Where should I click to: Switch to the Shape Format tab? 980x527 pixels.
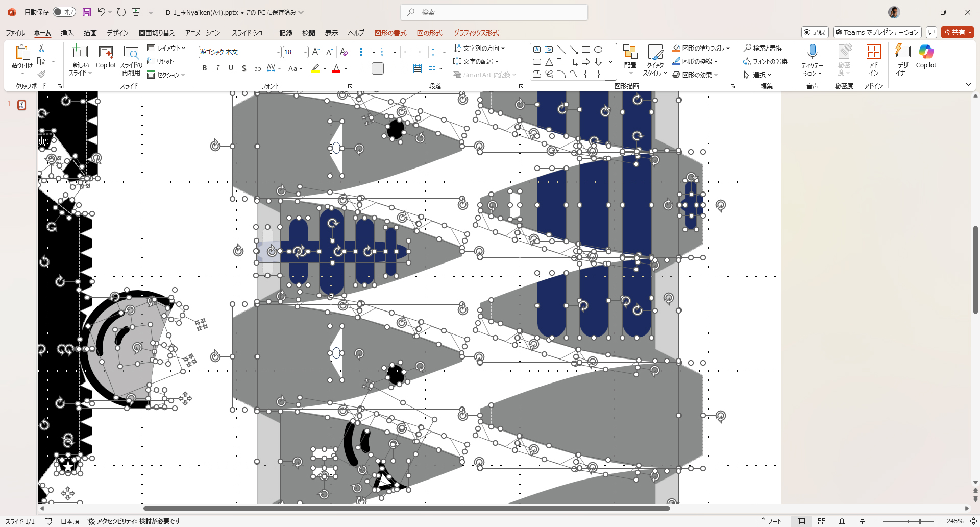390,33
